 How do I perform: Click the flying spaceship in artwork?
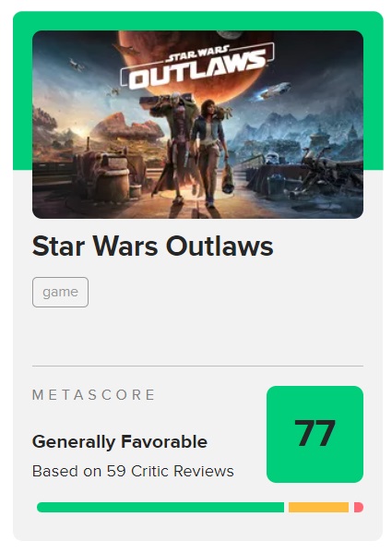pos(273,90)
